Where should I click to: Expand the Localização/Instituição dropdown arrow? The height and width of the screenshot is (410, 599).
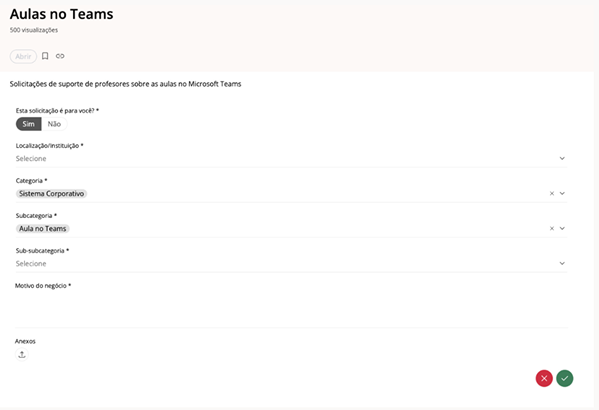pos(562,158)
